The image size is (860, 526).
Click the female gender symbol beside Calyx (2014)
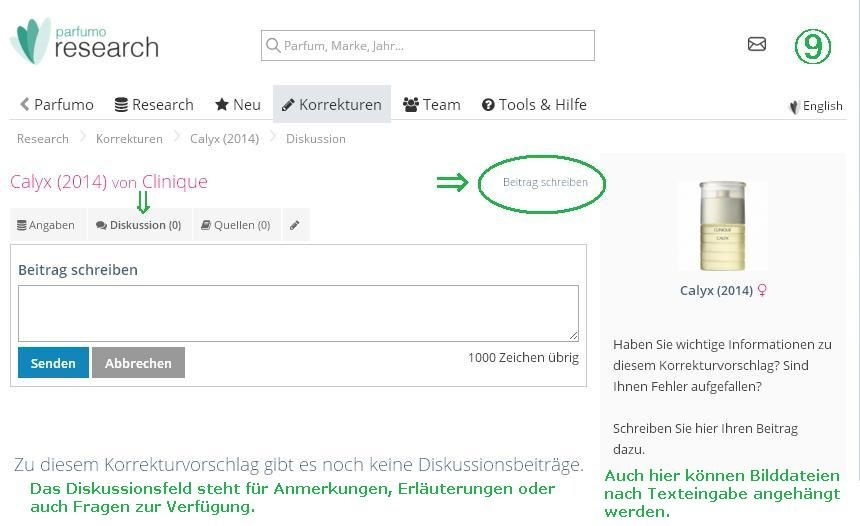(762, 290)
